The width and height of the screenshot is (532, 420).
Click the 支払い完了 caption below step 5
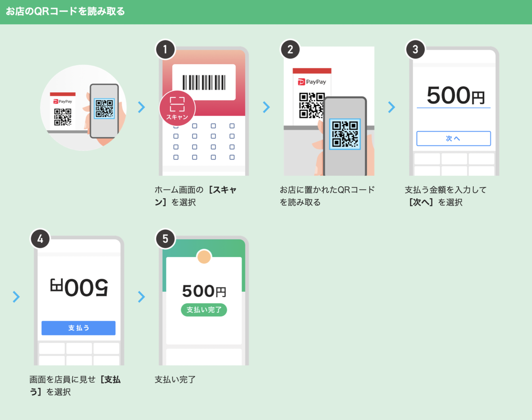[175, 380]
